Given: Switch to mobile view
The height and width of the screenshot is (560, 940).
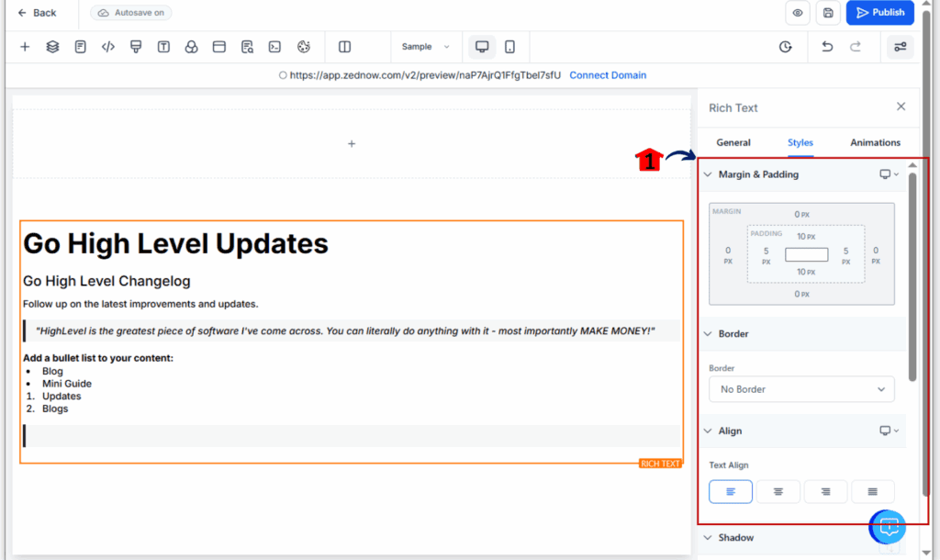Looking at the screenshot, I should (509, 47).
